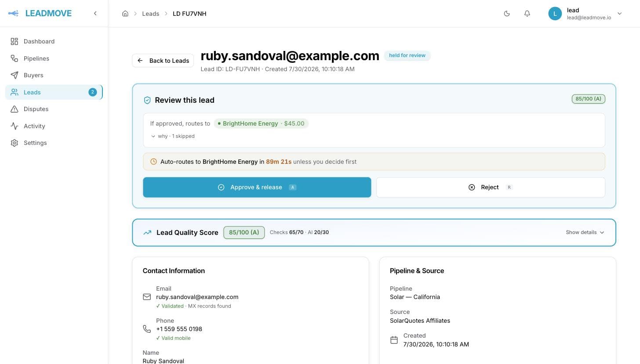The height and width of the screenshot is (364, 640).
Task: Click the LD FU7VNH breadcrumb
Action: pyautogui.click(x=189, y=14)
